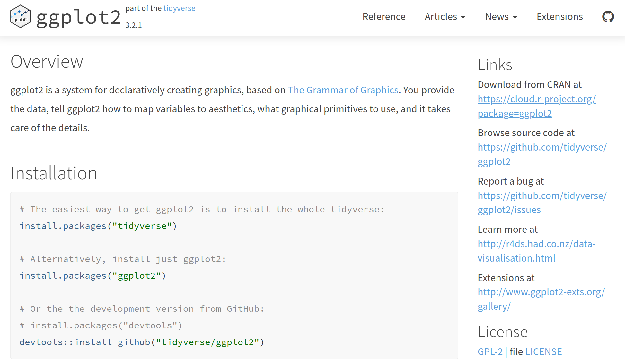The image size is (625, 364).
Task: Open the Reference page
Action: tap(384, 16)
